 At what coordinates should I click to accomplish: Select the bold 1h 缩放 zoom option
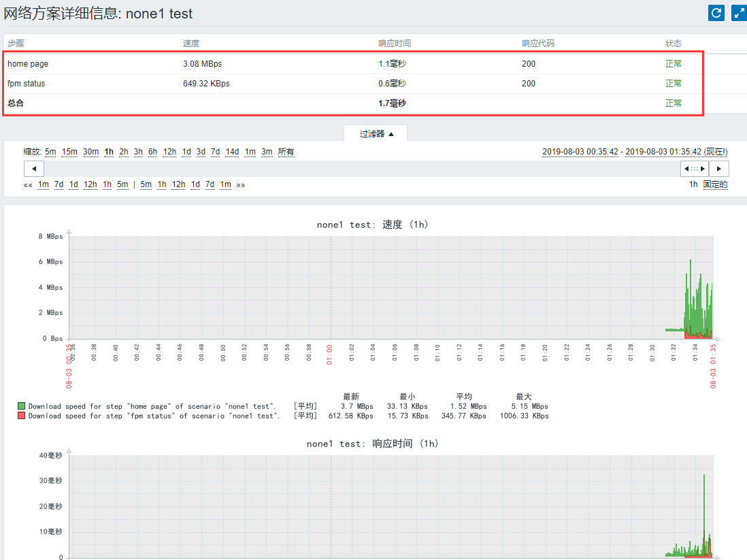pyautogui.click(x=109, y=152)
